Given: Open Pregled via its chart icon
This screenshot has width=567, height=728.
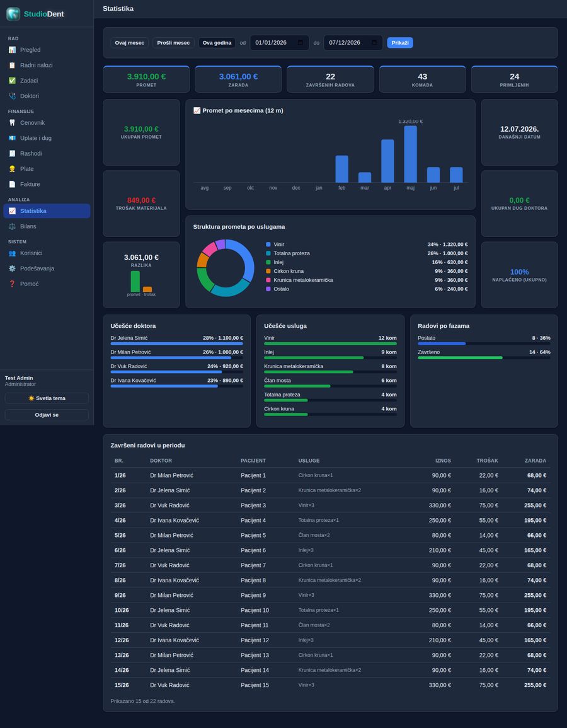Looking at the screenshot, I should (12, 50).
